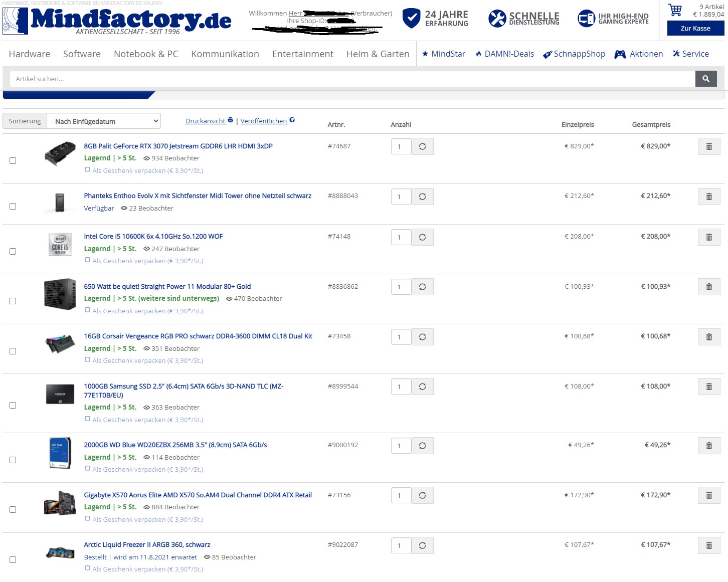This screenshot has width=728, height=582.
Task: Refresh quantity for Samsung SSD
Action: [x=423, y=386]
